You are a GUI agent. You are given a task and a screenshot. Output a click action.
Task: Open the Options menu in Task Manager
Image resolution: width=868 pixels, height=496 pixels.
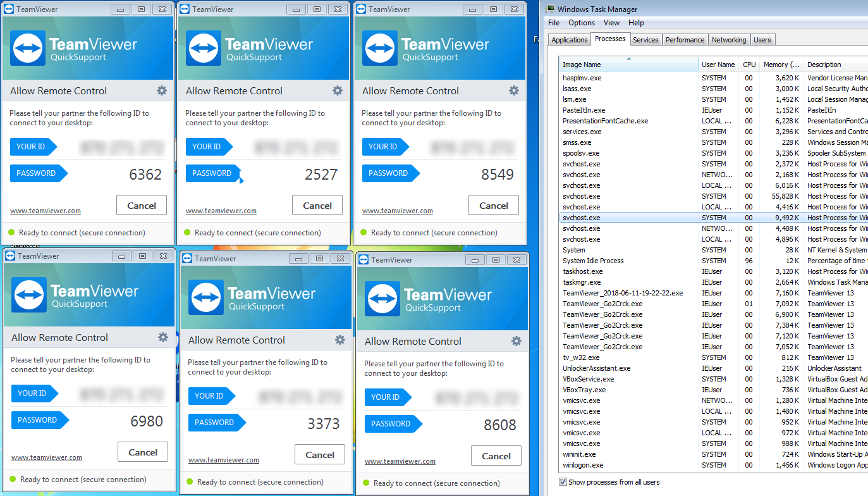582,23
